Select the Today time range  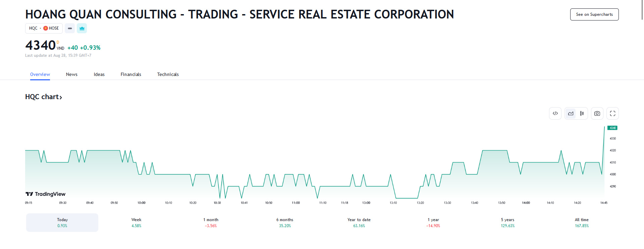62,222
